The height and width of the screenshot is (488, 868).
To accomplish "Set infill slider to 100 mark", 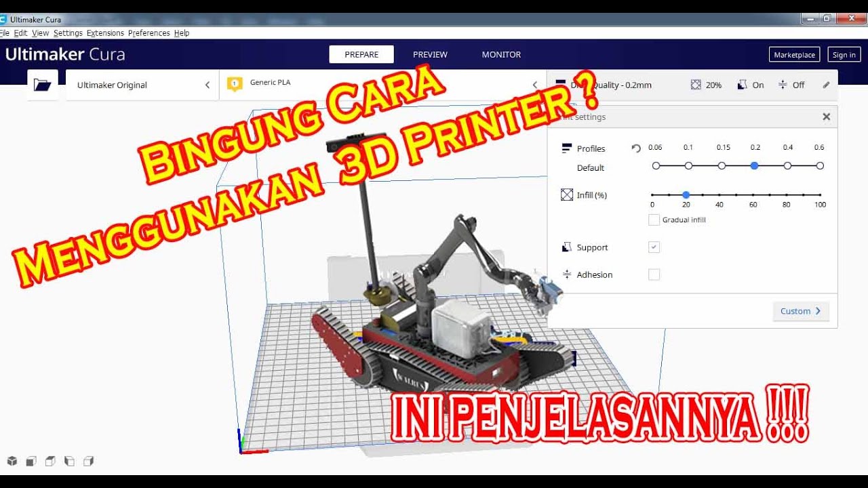I will (821, 195).
